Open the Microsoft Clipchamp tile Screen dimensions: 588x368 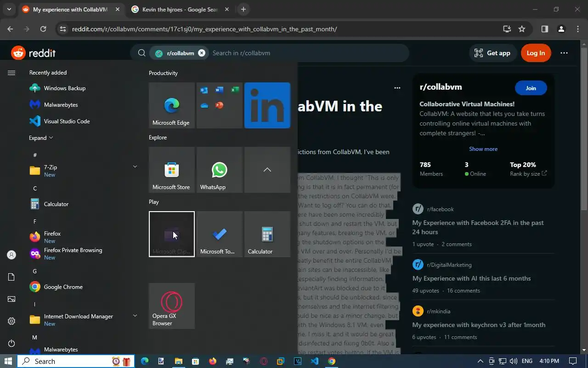(x=172, y=234)
